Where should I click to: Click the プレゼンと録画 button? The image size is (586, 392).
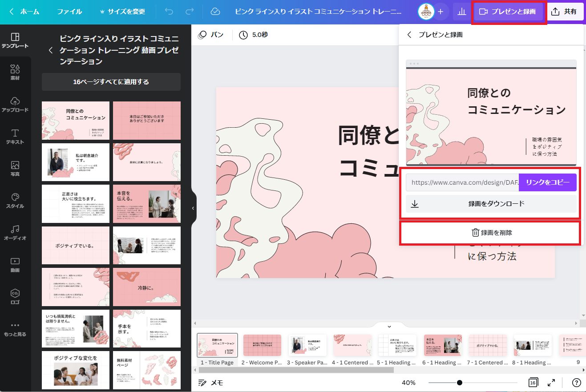(x=509, y=12)
